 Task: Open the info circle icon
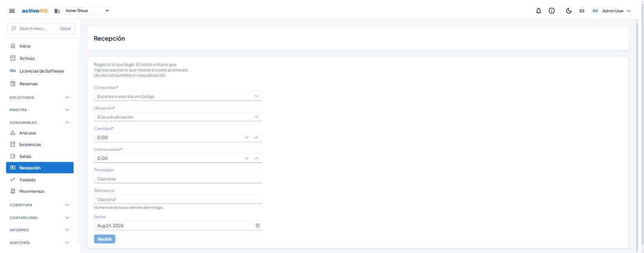point(552,11)
